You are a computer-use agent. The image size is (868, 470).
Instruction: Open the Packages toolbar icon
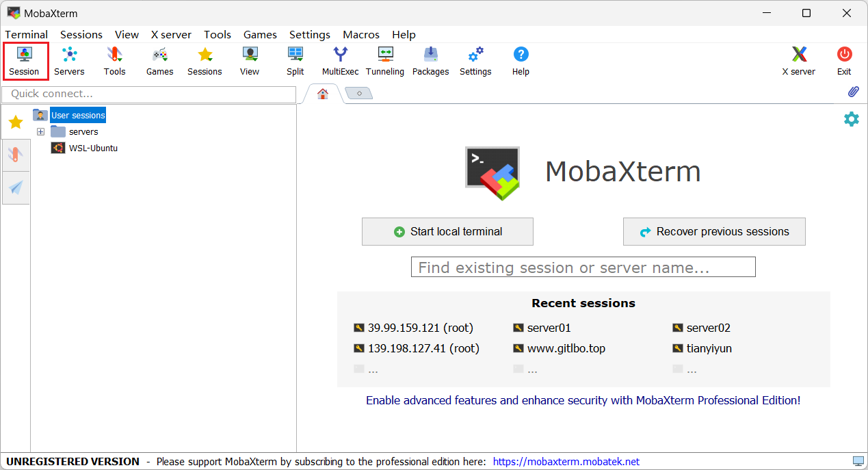(x=430, y=61)
